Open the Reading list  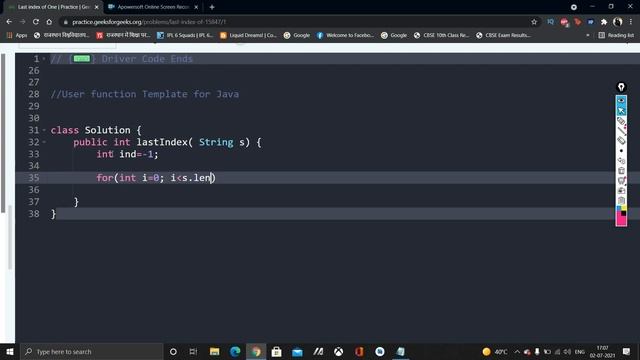[616, 35]
